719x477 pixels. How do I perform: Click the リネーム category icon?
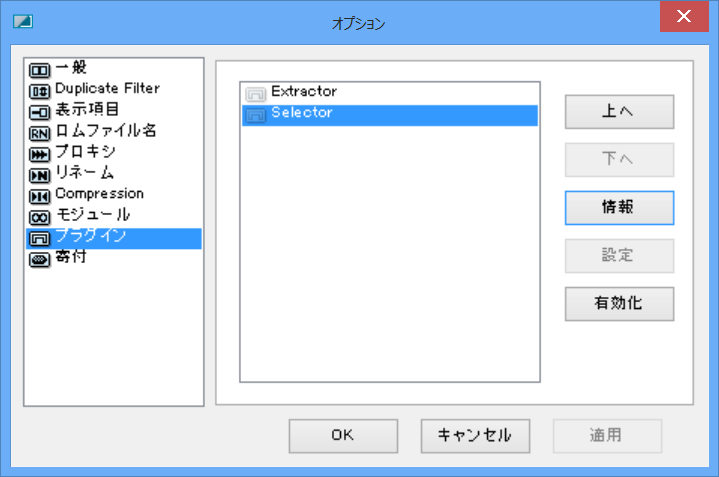(39, 176)
